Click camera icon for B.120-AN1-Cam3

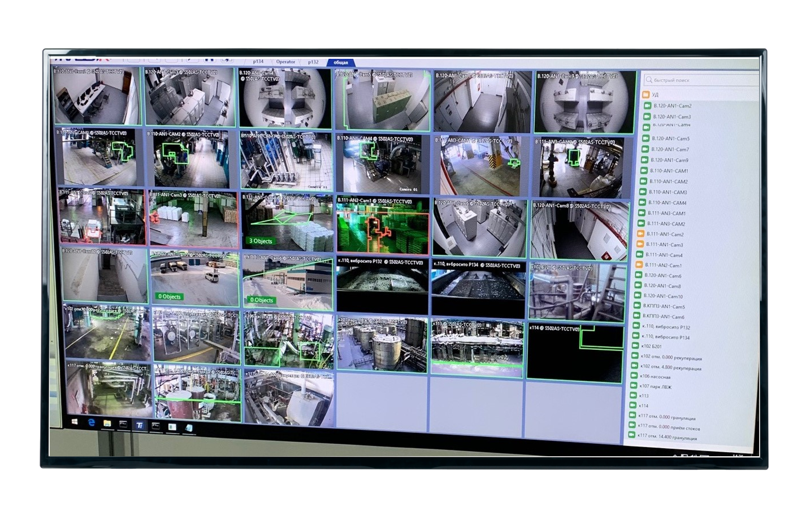pyautogui.click(x=647, y=116)
